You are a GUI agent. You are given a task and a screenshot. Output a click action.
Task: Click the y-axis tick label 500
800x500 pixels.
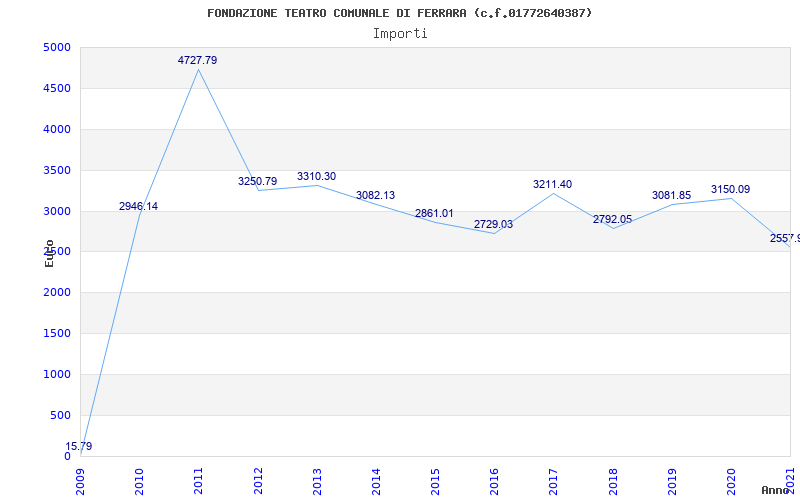[60, 415]
